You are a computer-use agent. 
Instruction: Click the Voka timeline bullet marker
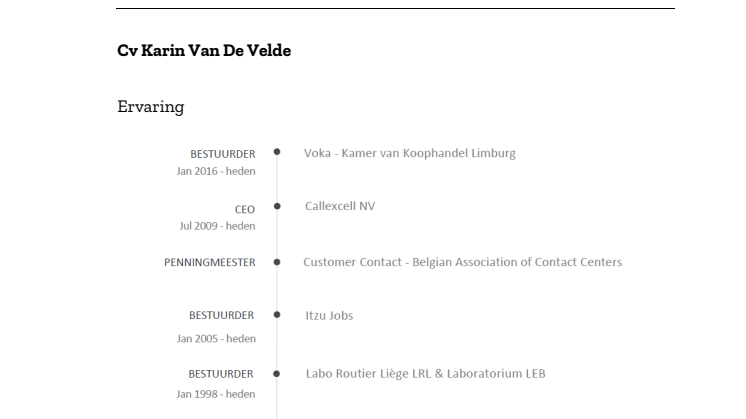click(277, 152)
